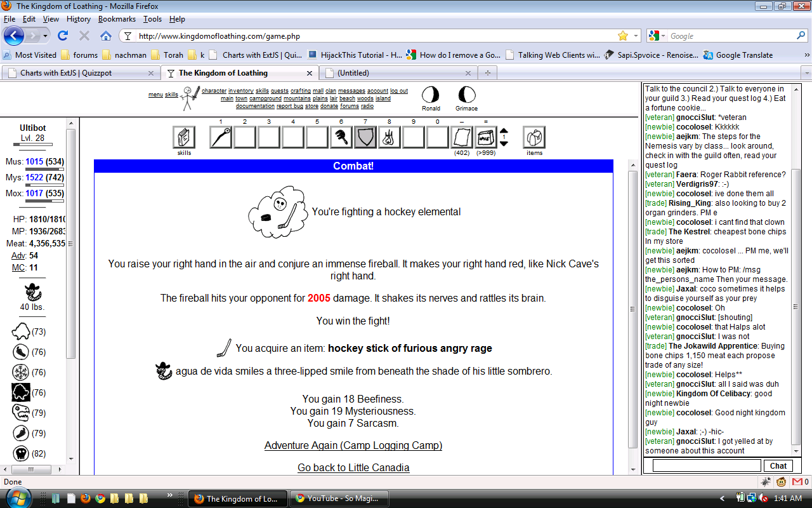This screenshot has width=812, height=508.
Task: Click the skull effect icon (82)
Action: (21, 453)
